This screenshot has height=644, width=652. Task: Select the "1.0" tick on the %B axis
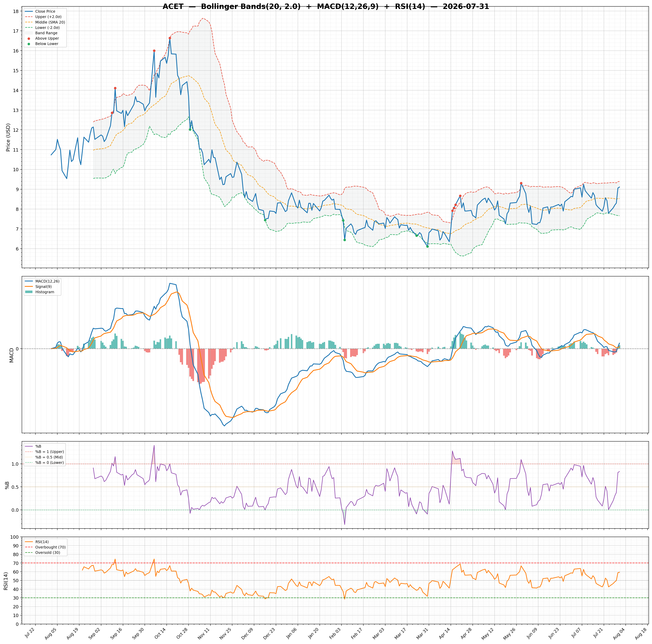click(15, 464)
